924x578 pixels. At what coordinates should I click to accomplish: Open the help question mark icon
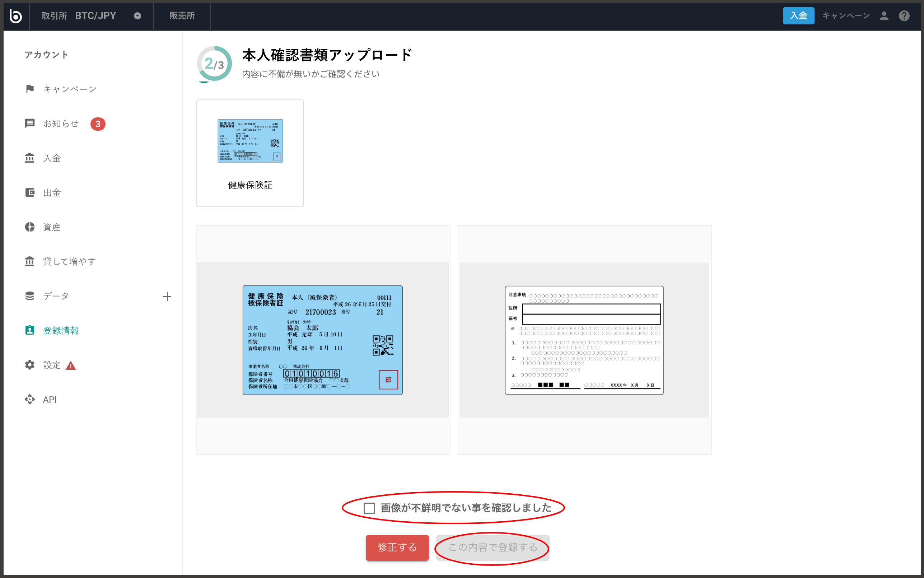[x=904, y=16]
